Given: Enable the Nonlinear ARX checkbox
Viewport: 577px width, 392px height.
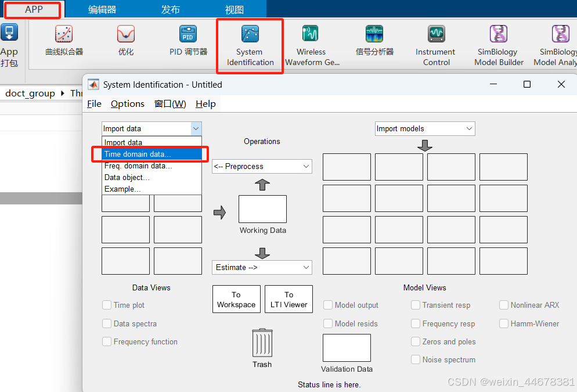Looking at the screenshot, I should pyautogui.click(x=504, y=305).
